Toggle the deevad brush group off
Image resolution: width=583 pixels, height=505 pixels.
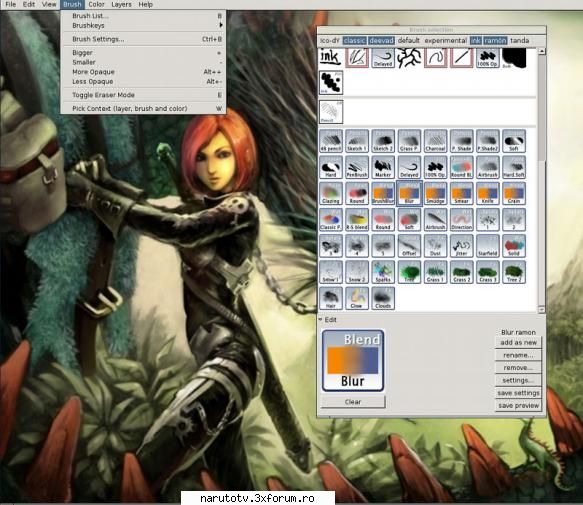coord(381,41)
